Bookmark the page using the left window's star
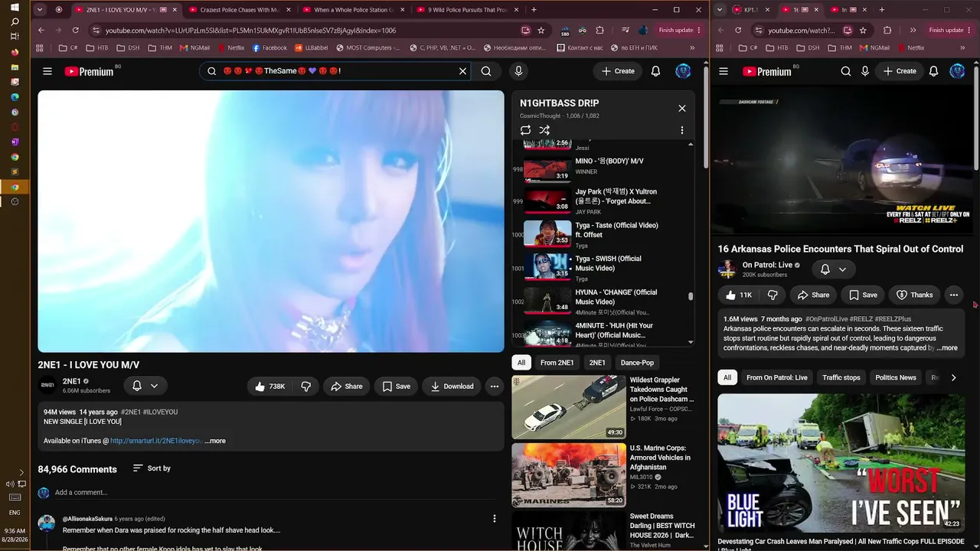Screen dimensions: 980x551 click(541, 31)
